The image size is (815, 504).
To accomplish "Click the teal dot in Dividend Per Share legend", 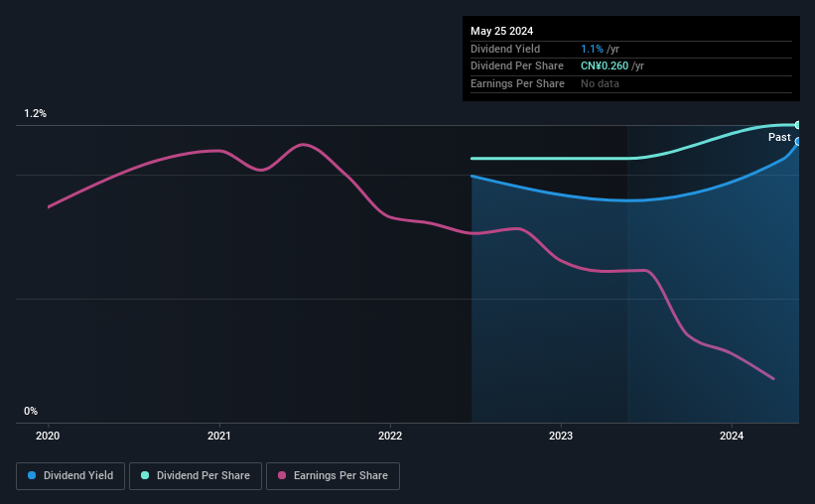I will coord(145,475).
